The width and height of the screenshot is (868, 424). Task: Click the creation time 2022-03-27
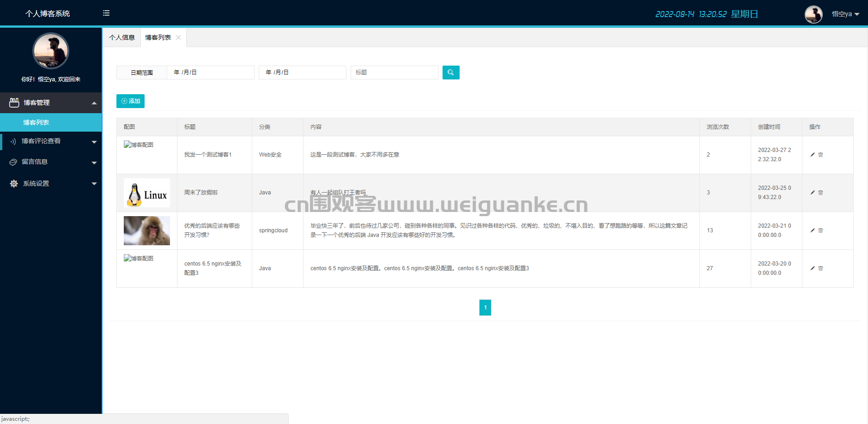pyautogui.click(x=775, y=155)
